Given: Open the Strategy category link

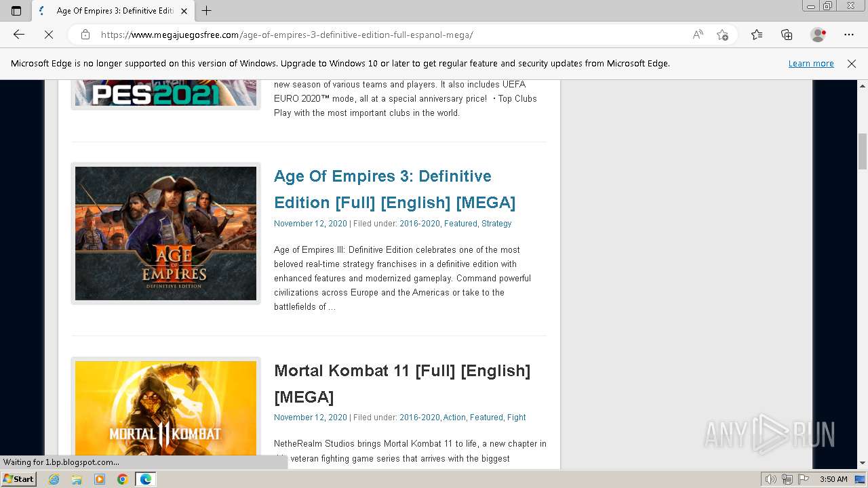Looking at the screenshot, I should tap(496, 224).
